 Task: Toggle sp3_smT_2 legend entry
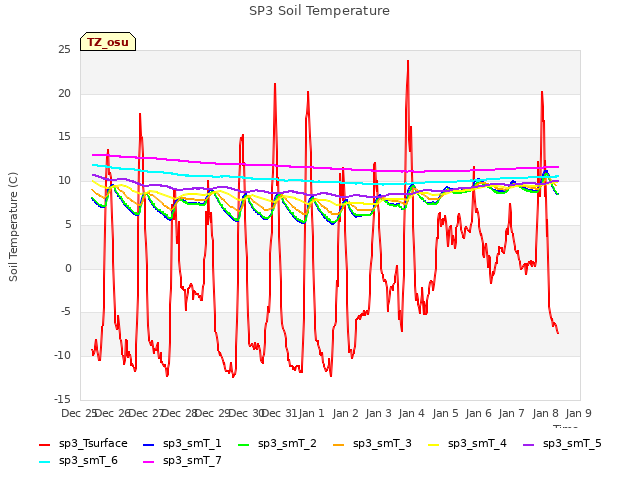(277, 443)
